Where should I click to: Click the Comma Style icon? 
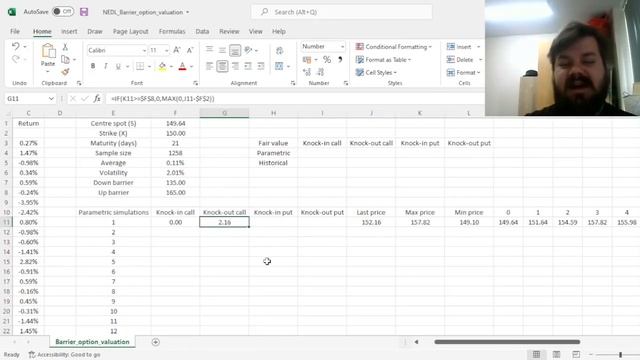(340, 60)
